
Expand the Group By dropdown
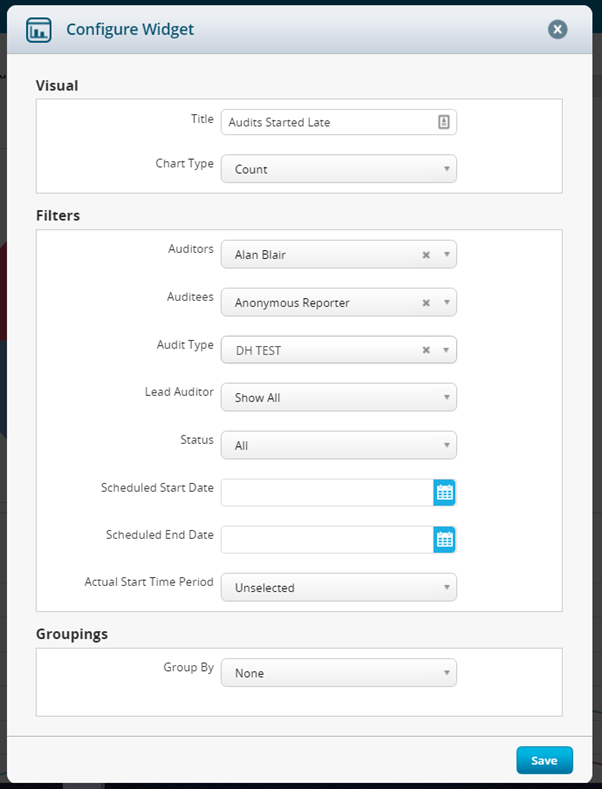tap(339, 673)
